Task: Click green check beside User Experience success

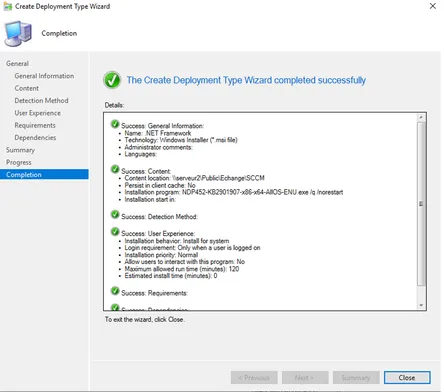Action: pos(115,231)
